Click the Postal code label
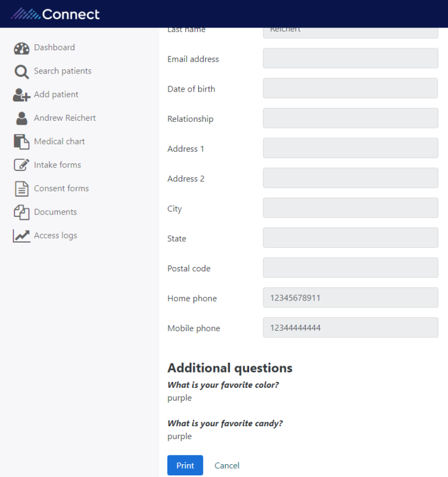Viewport: 448px width, 477px height. click(x=189, y=268)
